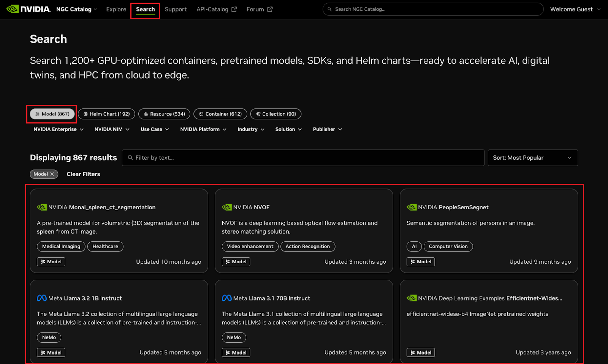Image resolution: width=608 pixels, height=364 pixels.
Task: Go to the Explore tab
Action: click(x=116, y=9)
